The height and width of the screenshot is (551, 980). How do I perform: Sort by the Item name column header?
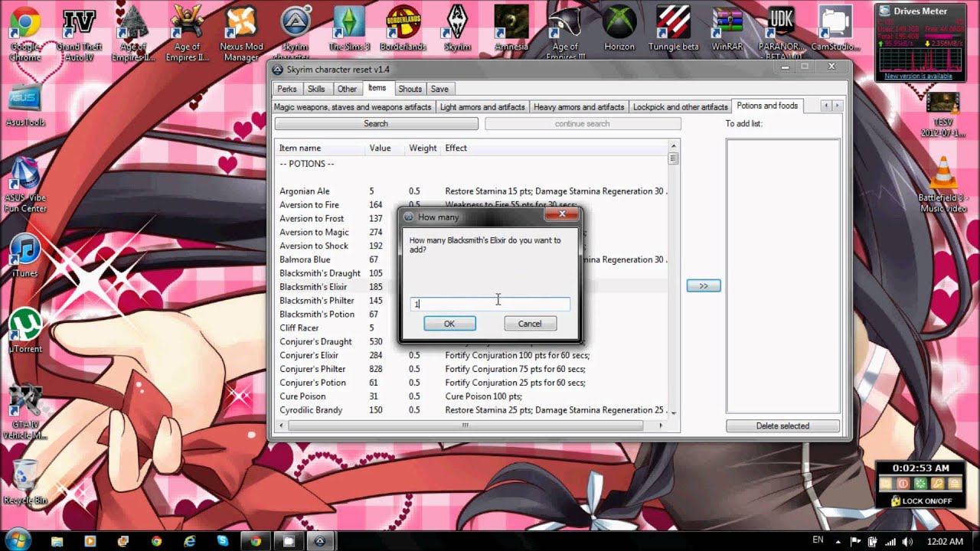coord(320,148)
